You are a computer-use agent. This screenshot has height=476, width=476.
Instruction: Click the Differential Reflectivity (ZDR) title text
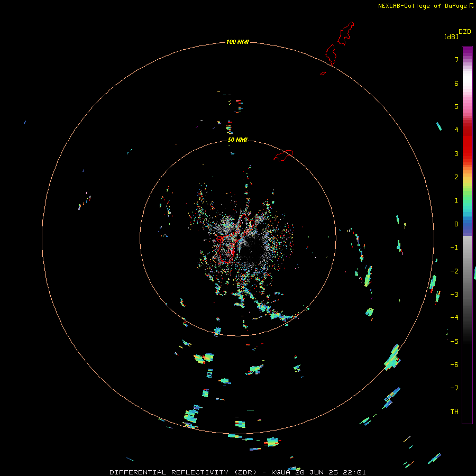[x=183, y=472]
